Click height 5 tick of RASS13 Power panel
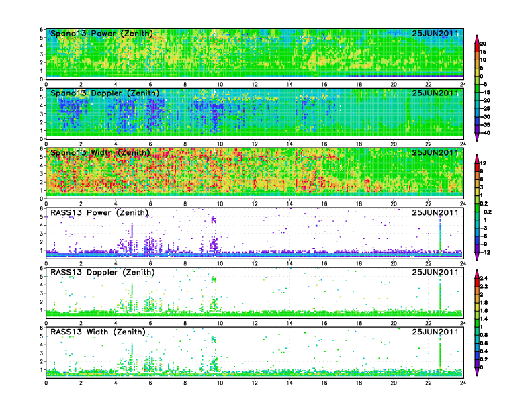The height and width of the screenshot is (411, 532). [42, 217]
